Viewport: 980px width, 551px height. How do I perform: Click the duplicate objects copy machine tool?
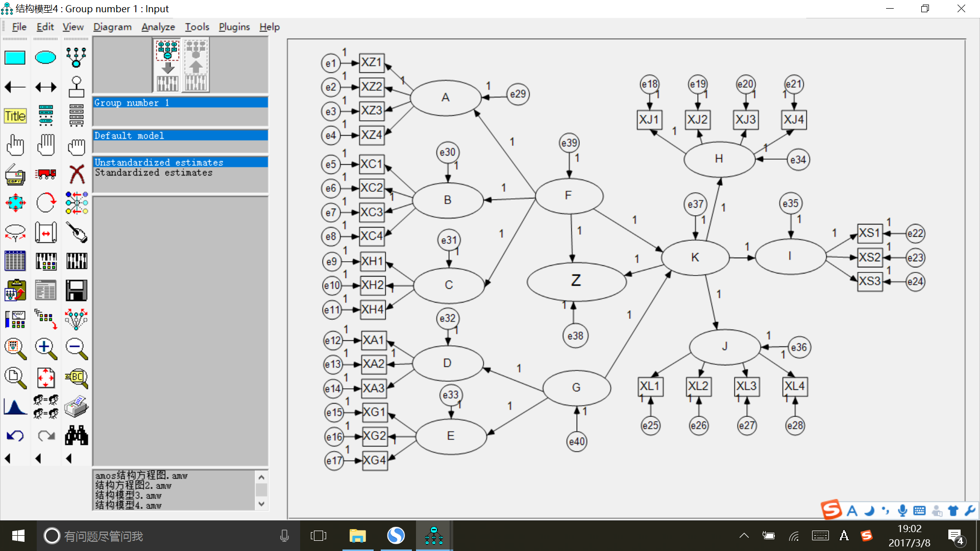click(15, 174)
